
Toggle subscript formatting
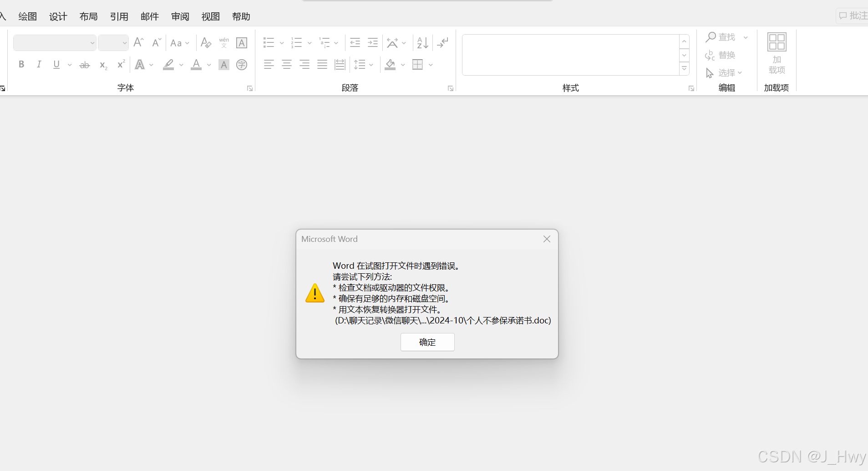pyautogui.click(x=103, y=65)
